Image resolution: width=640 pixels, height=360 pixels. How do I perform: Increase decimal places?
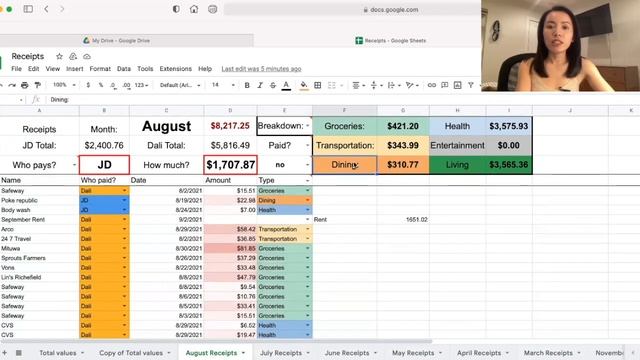coord(126,85)
